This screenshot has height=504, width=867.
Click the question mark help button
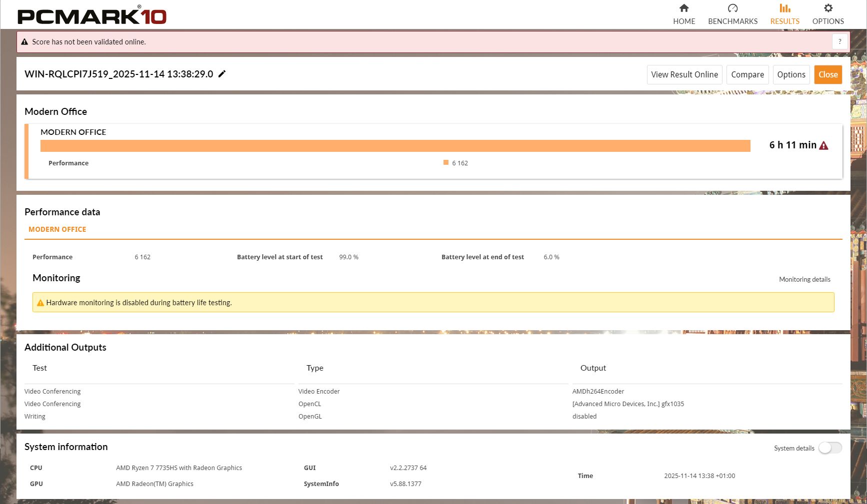(x=839, y=42)
